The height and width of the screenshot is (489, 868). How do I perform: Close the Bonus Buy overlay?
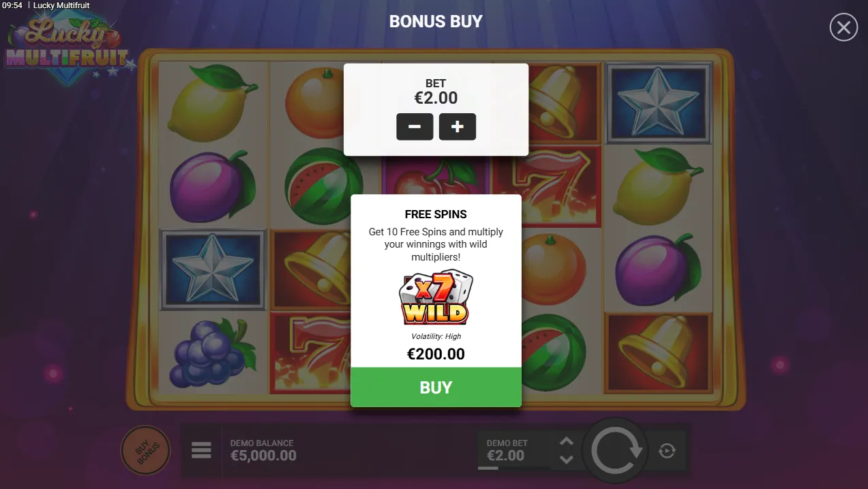(x=843, y=27)
